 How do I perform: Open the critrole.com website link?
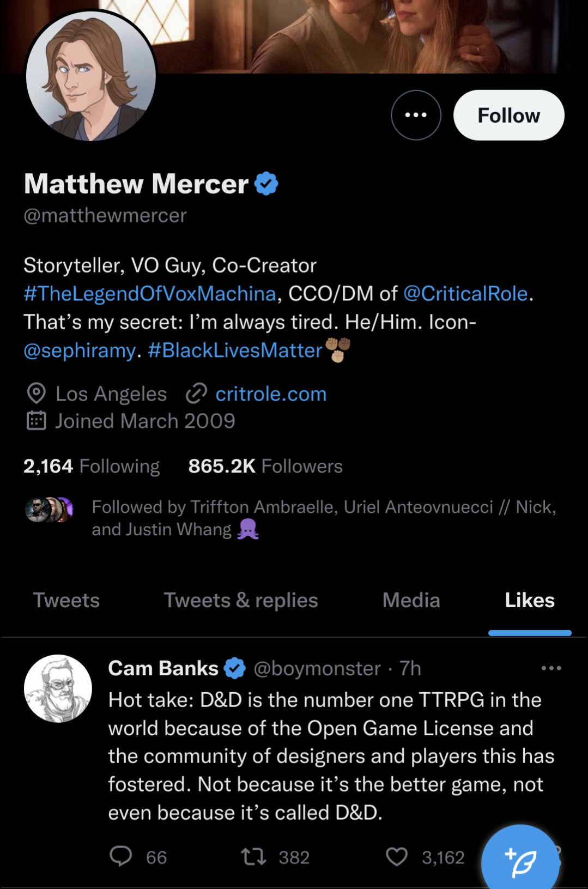270,394
